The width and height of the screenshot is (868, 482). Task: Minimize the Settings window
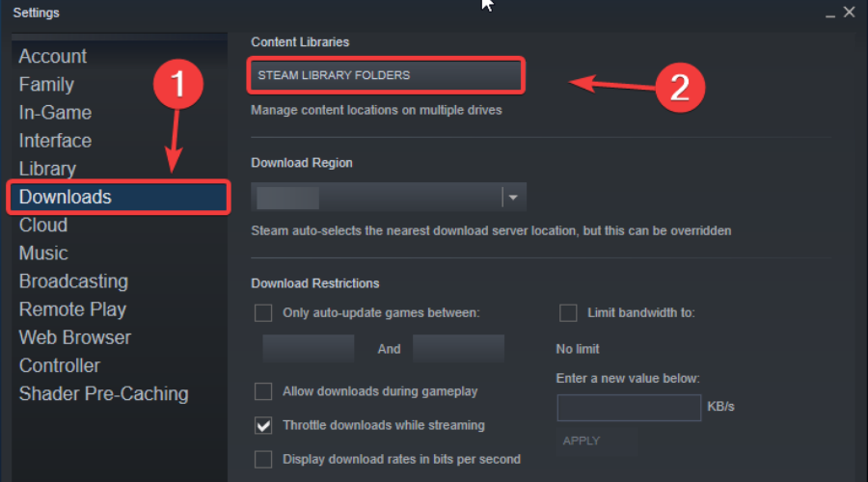click(830, 13)
